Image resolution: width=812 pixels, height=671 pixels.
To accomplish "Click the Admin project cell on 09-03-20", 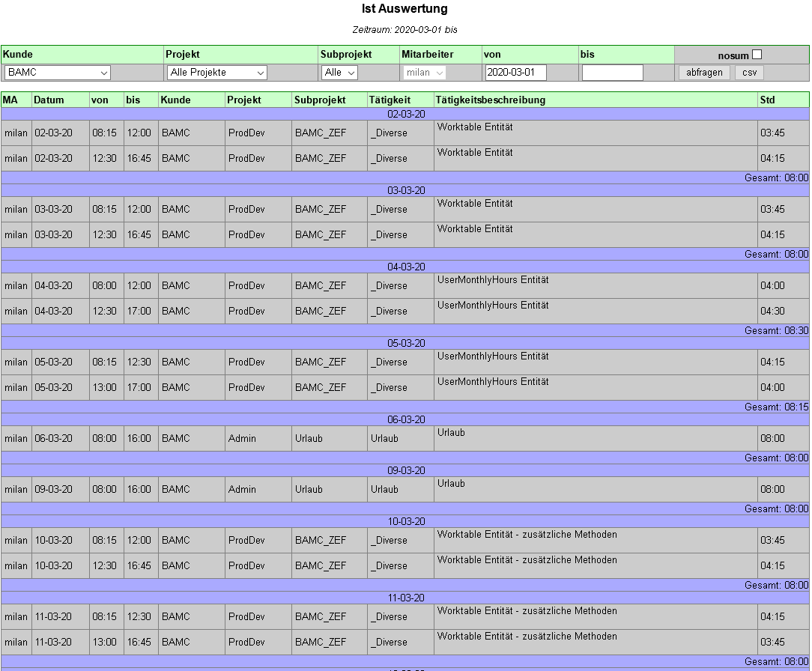I will 242,489.
